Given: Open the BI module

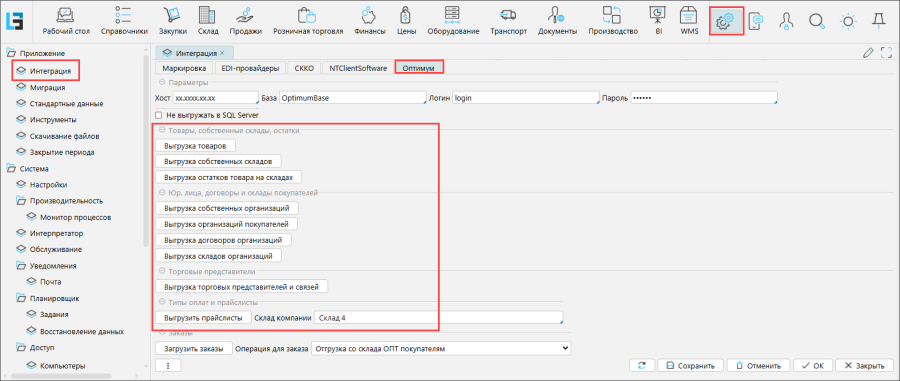Looking at the screenshot, I should 658,21.
